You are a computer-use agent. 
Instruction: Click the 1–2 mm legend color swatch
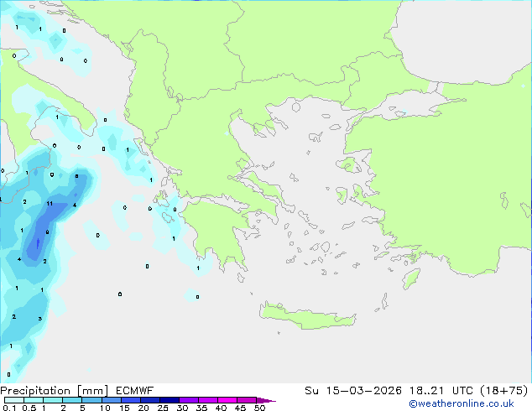click(53, 400)
